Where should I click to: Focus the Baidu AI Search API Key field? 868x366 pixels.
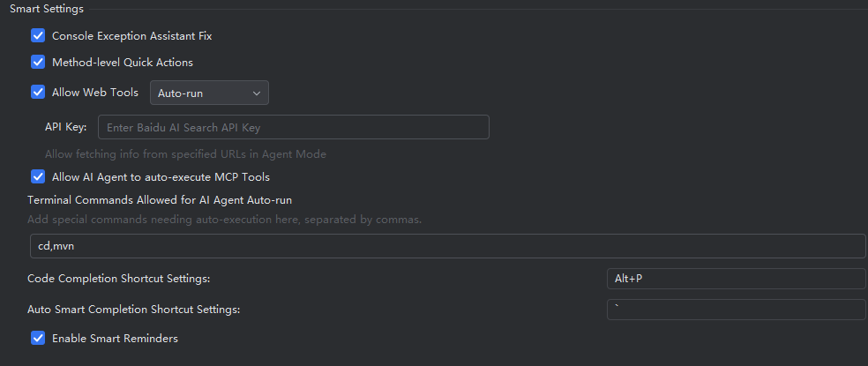[293, 127]
